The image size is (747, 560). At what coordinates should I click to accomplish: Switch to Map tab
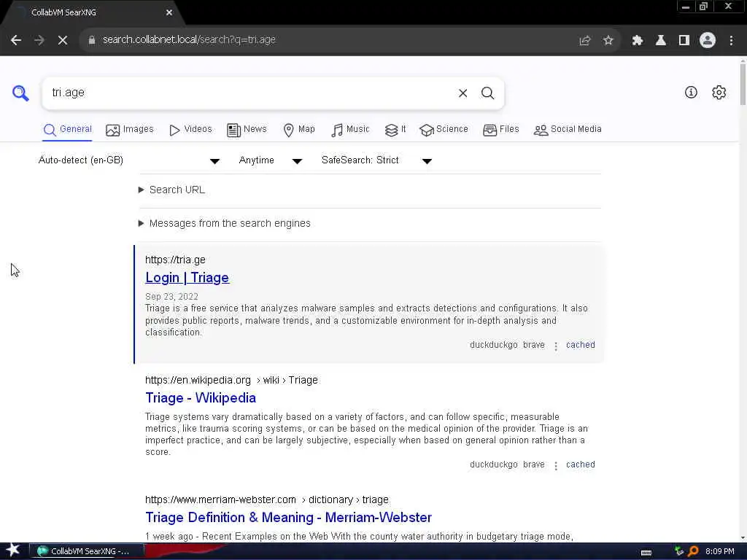point(299,130)
